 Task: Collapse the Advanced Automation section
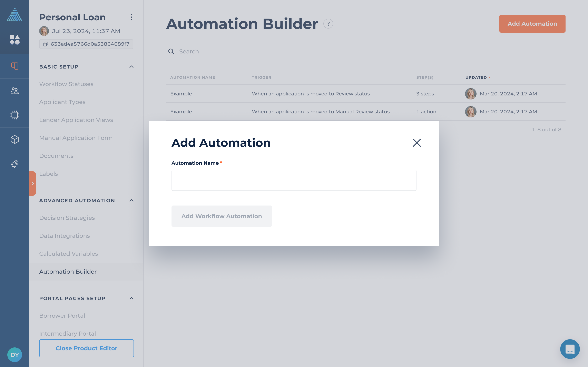(x=131, y=200)
